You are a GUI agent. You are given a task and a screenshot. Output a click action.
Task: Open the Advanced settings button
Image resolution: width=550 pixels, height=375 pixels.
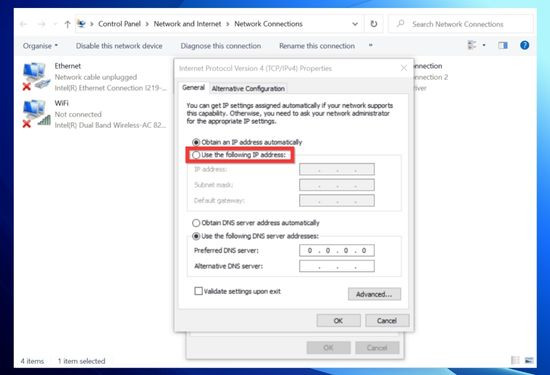tap(374, 294)
